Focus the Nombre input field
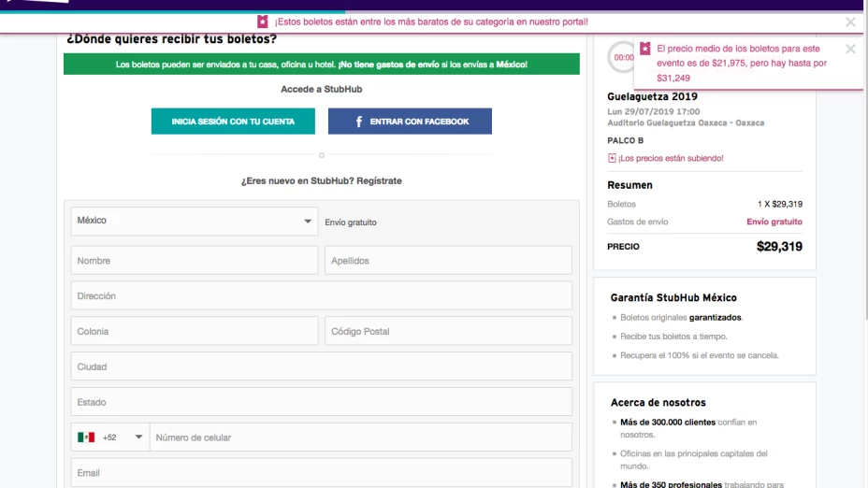The width and height of the screenshot is (868, 488). pos(195,261)
